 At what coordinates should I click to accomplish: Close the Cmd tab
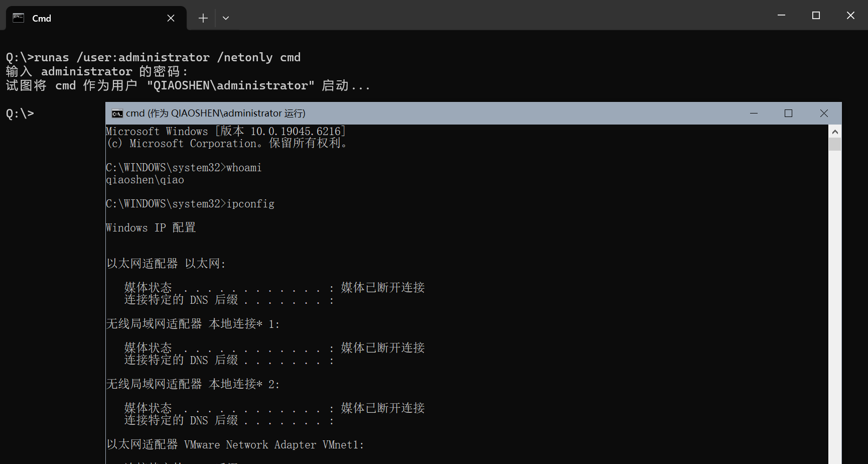171,18
